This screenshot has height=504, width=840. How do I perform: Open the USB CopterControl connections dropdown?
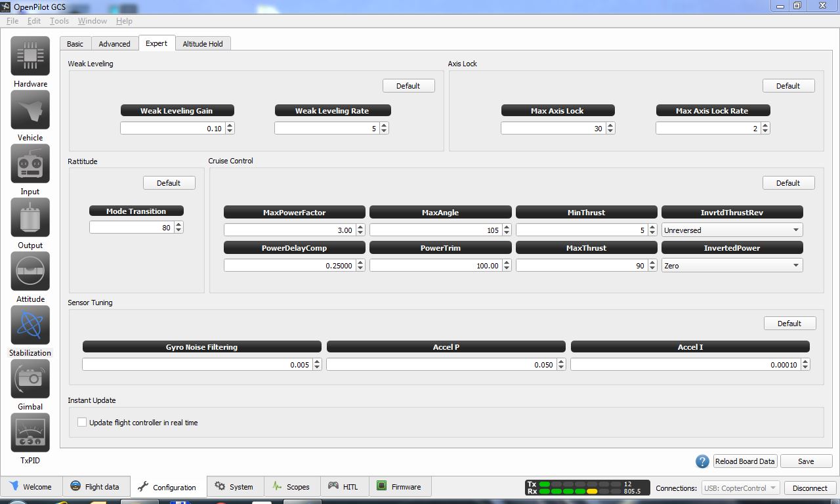741,488
